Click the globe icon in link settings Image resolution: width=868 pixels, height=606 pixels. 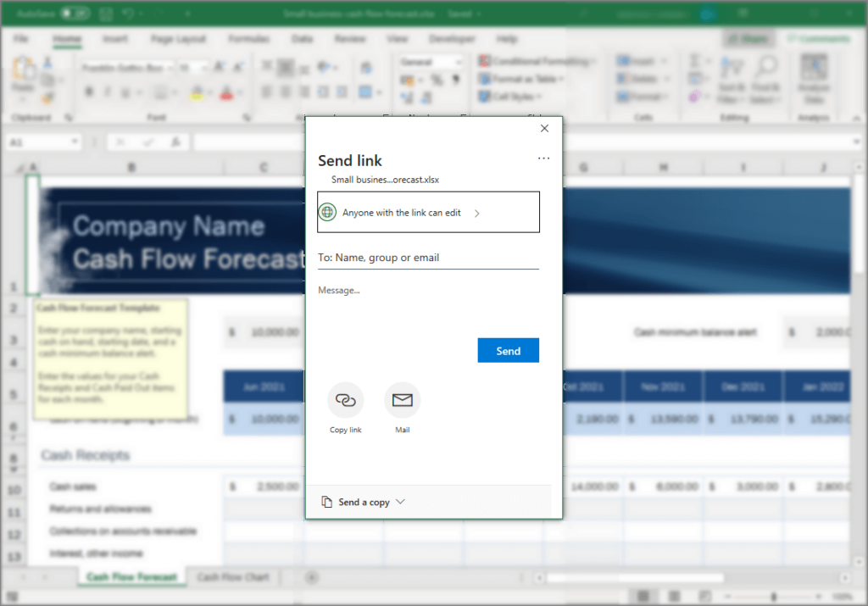click(327, 212)
